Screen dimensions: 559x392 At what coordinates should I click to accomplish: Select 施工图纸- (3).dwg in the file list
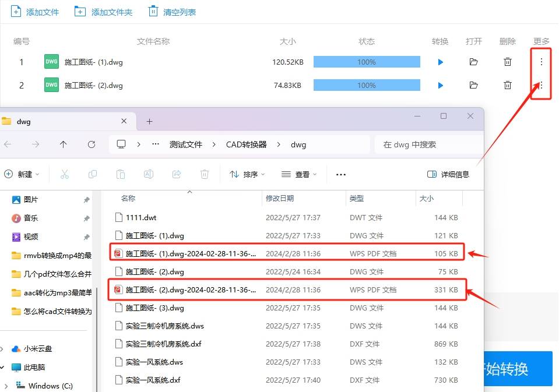[154, 308]
